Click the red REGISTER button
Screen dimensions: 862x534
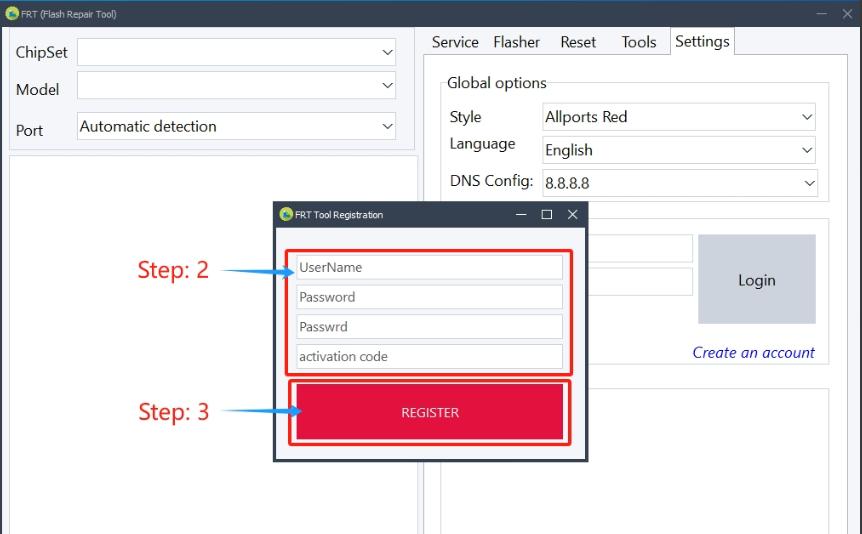point(430,412)
